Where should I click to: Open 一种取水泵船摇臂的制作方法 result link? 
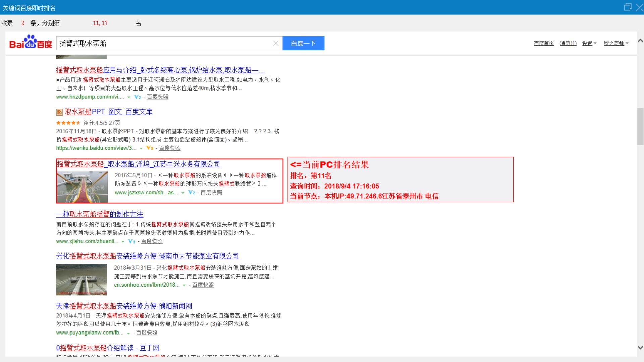100,214
